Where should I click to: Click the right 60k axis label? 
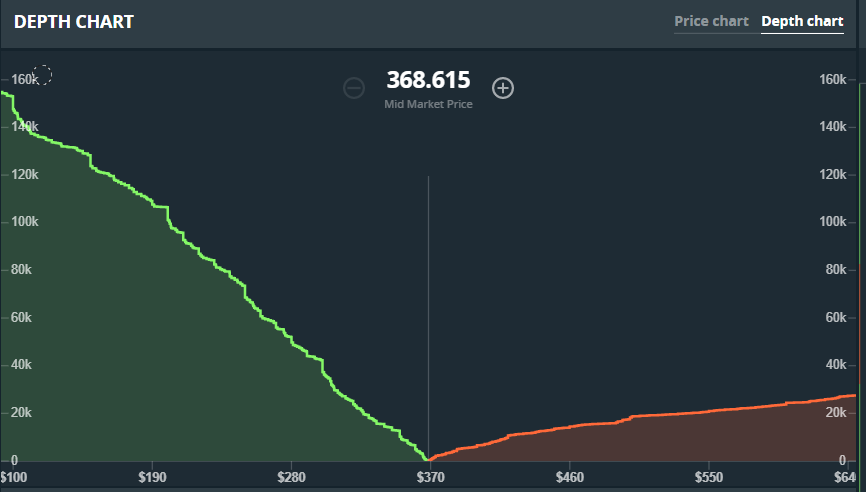click(x=836, y=318)
